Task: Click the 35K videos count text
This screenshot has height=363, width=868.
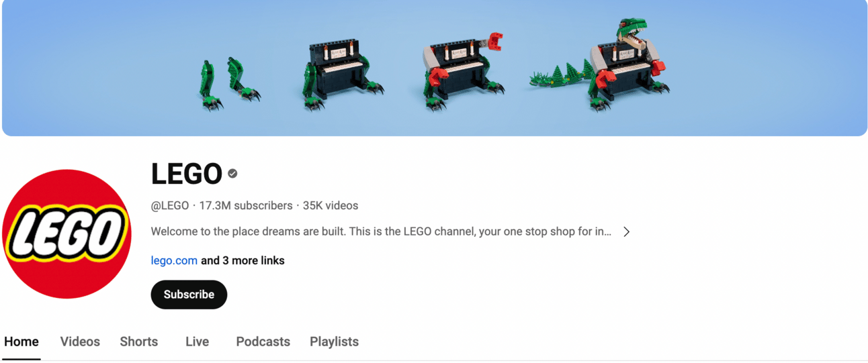Action: [331, 205]
